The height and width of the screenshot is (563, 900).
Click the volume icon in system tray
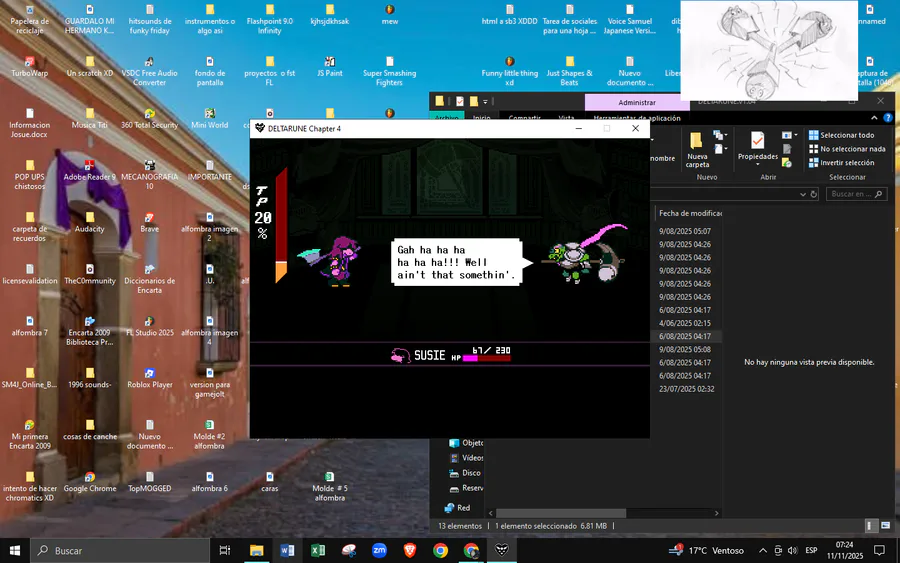point(793,550)
